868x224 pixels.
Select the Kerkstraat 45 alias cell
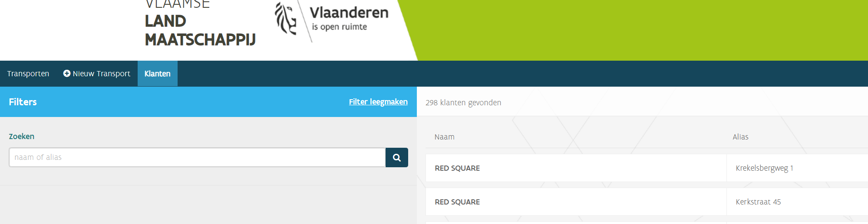pyautogui.click(x=797, y=202)
